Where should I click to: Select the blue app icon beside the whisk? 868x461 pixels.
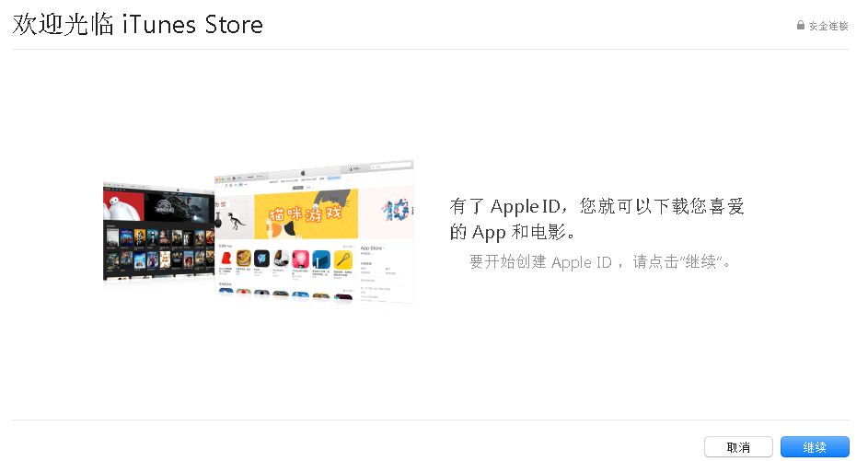click(321, 259)
